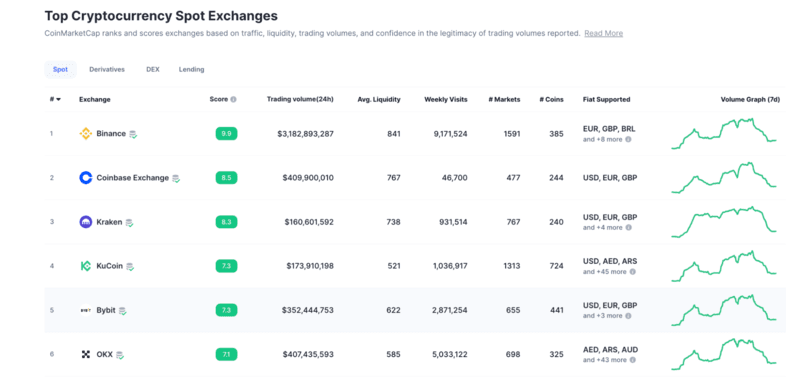This screenshot has width=800, height=381.
Task: Click Binance's 9.9 score badge
Action: pyautogui.click(x=226, y=134)
